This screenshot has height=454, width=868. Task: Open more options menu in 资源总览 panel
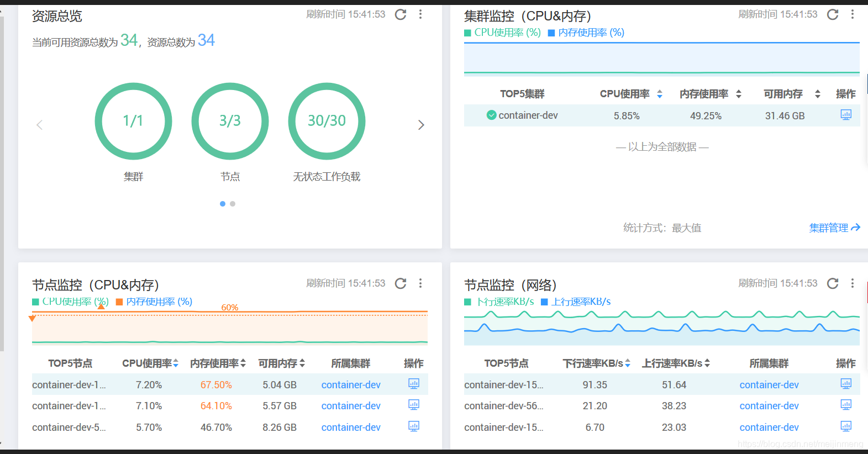(420, 14)
